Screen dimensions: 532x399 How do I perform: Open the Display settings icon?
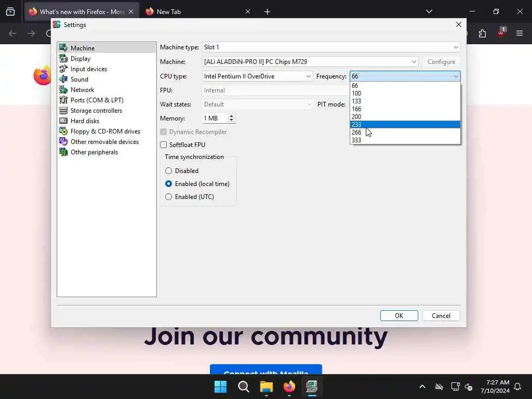click(x=63, y=58)
